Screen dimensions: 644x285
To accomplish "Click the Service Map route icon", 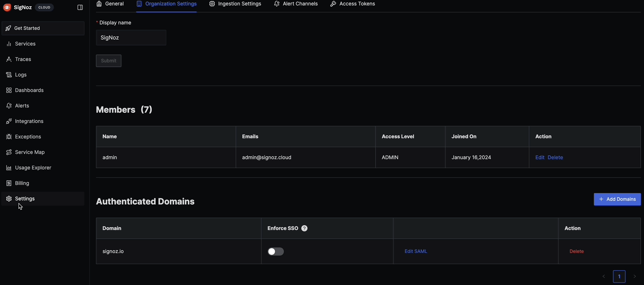I will coord(9,152).
